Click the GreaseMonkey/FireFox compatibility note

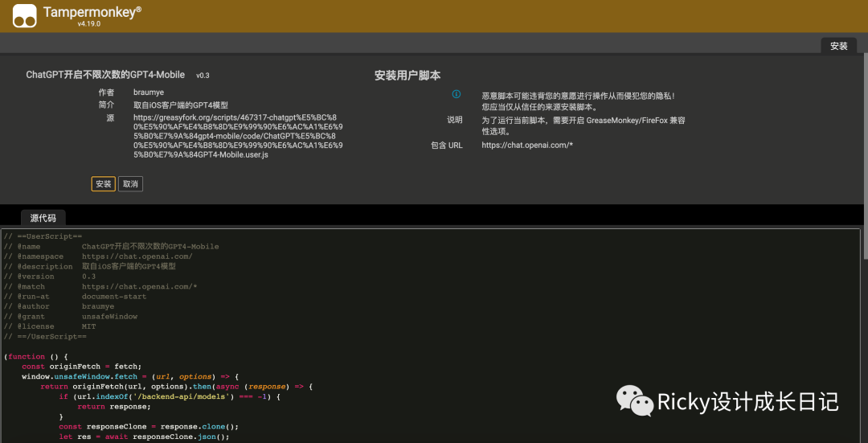coord(583,125)
